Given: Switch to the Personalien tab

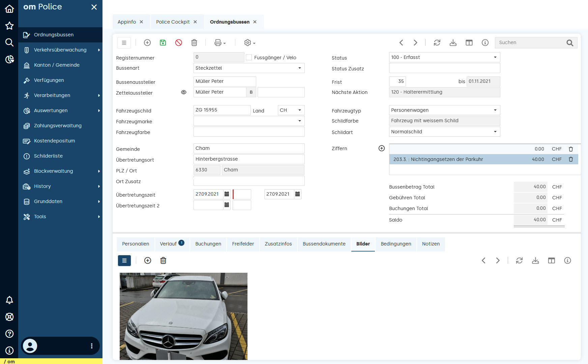Looking at the screenshot, I should [x=136, y=244].
